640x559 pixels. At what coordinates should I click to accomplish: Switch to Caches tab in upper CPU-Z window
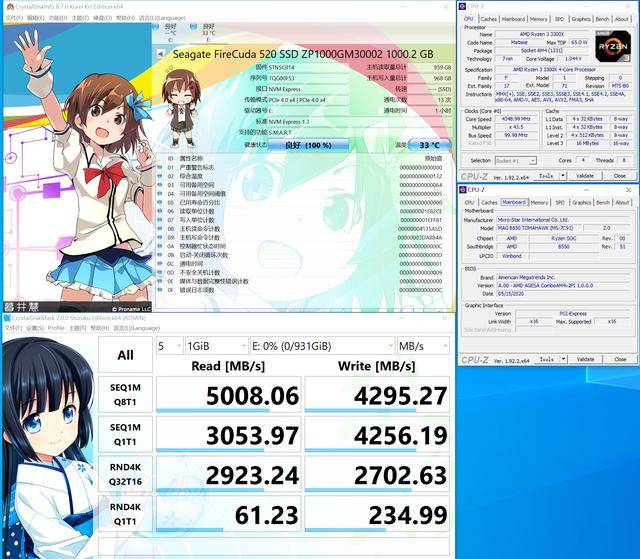[489, 19]
